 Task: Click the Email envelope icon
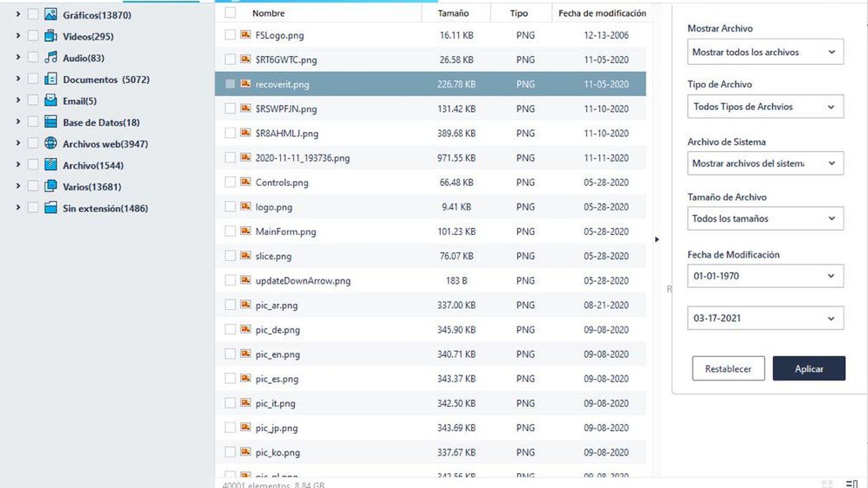[x=50, y=100]
